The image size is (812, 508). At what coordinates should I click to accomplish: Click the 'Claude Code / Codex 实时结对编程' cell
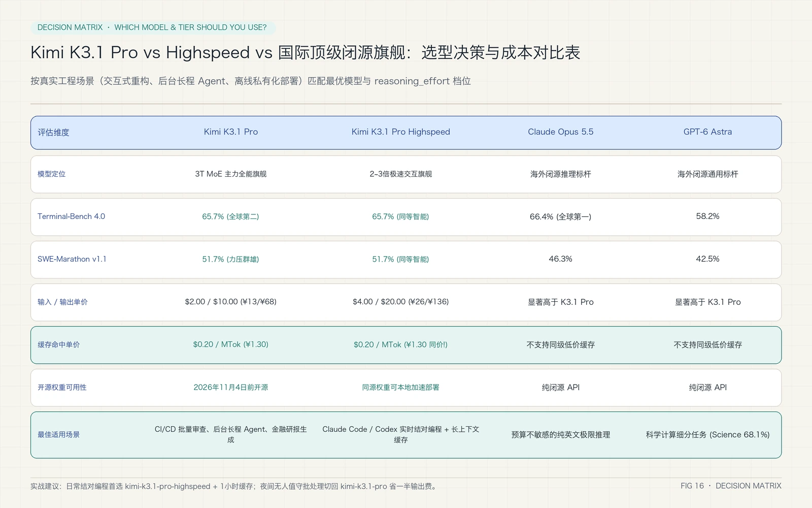click(x=401, y=435)
